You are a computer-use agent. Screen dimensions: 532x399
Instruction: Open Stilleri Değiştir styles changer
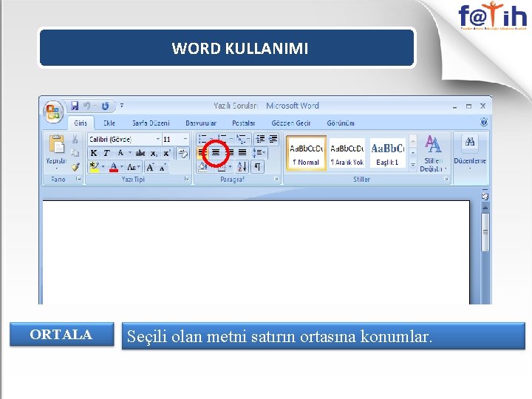432,154
